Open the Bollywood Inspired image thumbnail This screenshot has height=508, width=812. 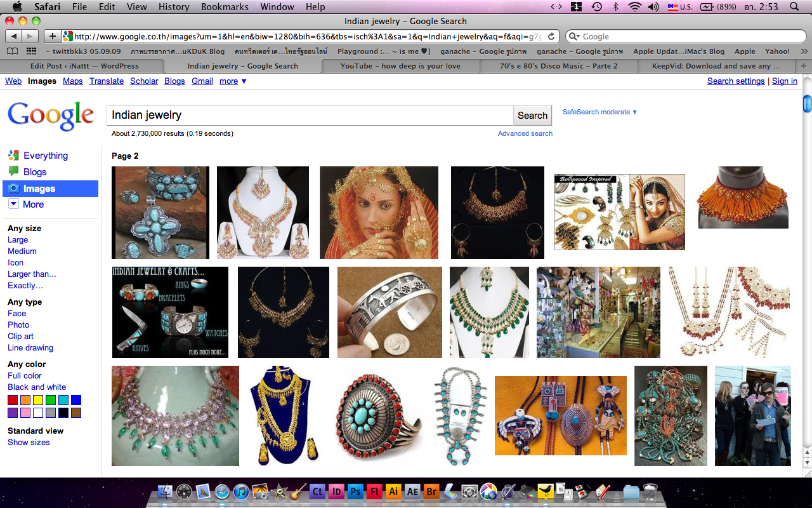pyautogui.click(x=620, y=212)
